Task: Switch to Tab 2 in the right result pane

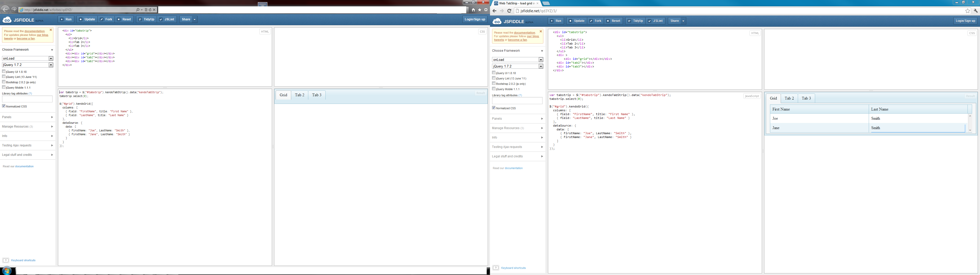Action: pyautogui.click(x=789, y=98)
